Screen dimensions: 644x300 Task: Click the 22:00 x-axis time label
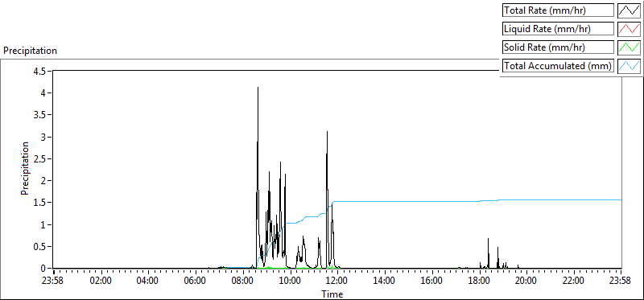(574, 282)
